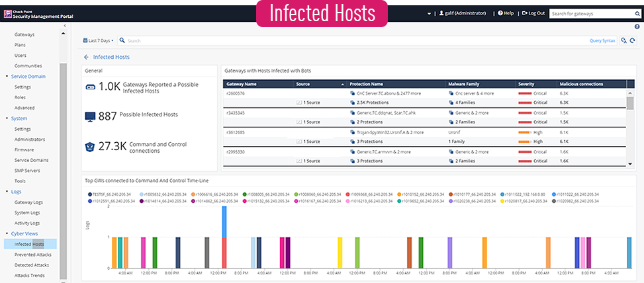Click the source icon in r2600576 row
The height and width of the screenshot is (283, 644).
point(299,102)
